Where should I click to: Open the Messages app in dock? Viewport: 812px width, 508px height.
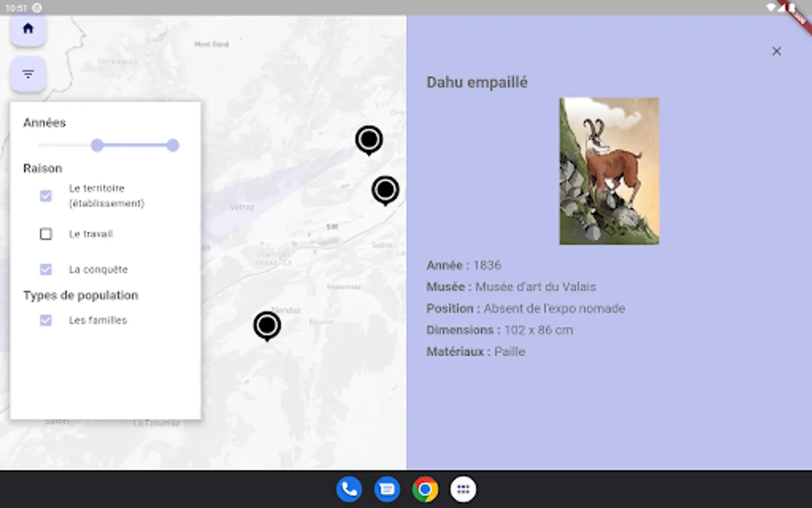[x=387, y=489]
